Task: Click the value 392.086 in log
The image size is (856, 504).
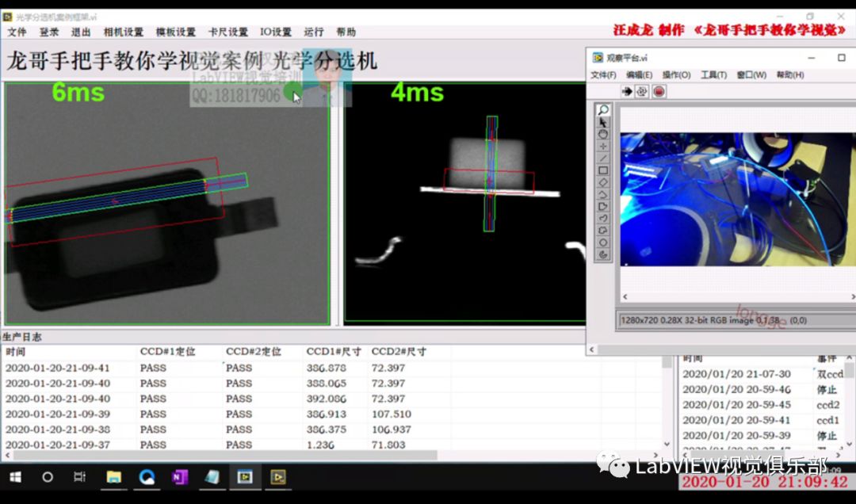Action: [326, 399]
